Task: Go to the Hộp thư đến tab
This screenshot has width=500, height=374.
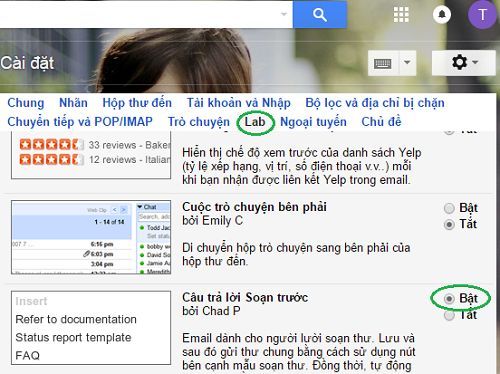Action: tap(137, 103)
